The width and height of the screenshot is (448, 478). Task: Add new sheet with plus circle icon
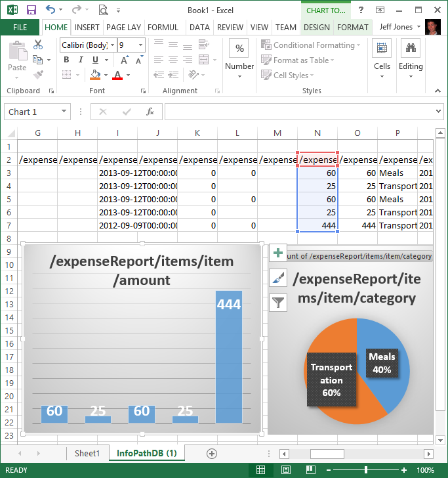(212, 454)
